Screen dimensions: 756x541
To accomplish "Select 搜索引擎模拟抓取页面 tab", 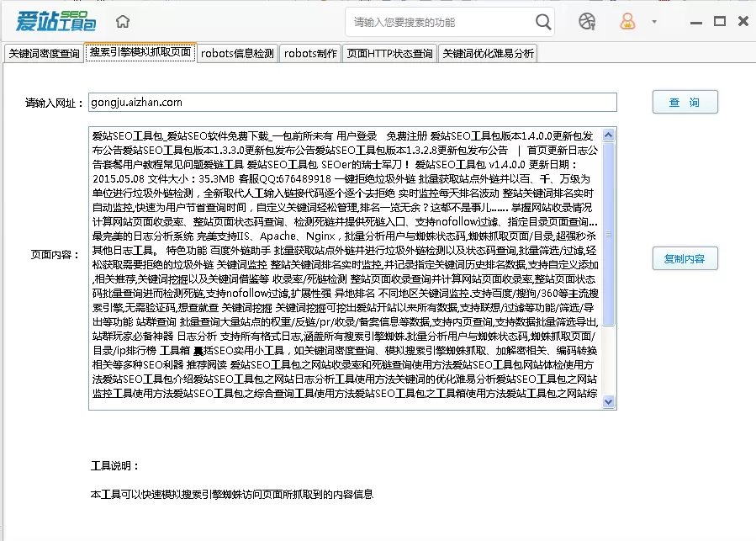I will point(140,52).
